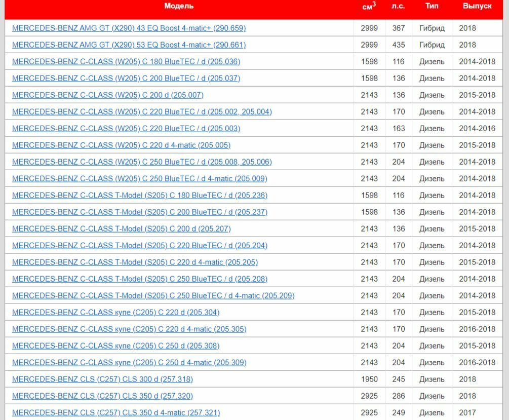Open T-Model C 250 BlueTEC 4-matic (205.209) link

coord(153,296)
